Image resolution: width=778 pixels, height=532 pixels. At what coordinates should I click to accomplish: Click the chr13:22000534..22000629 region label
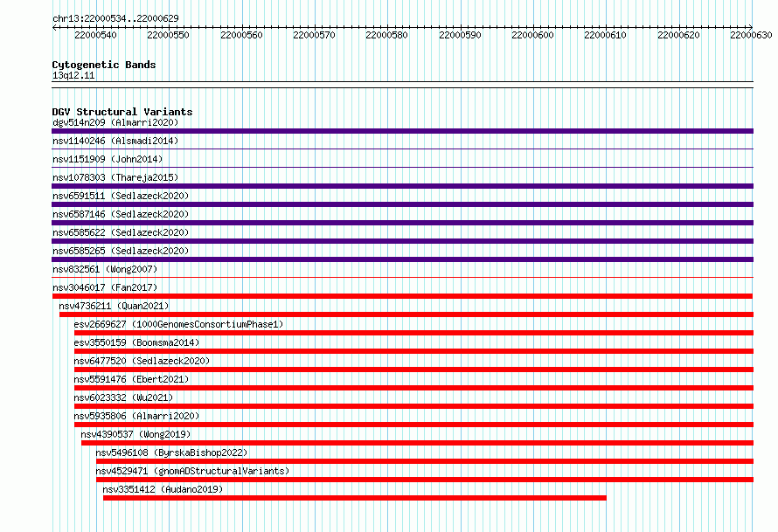click(x=115, y=18)
